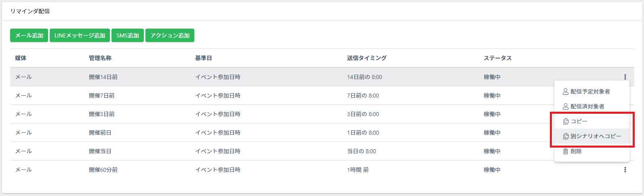Click the SMS追加 button
Viewport: 644px width, 196px height.
point(128,35)
